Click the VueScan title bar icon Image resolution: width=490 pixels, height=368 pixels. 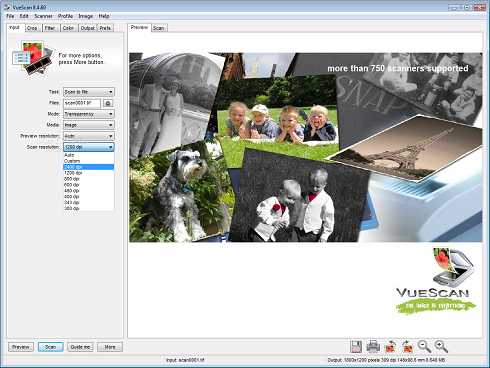coord(7,7)
